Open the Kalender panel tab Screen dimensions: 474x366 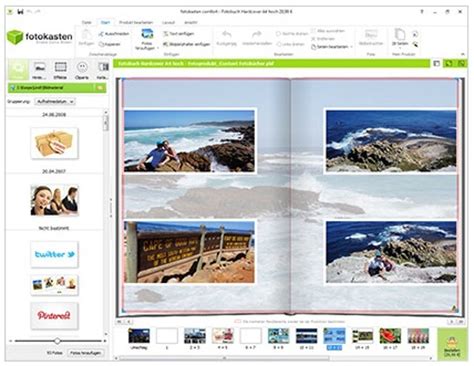(x=103, y=70)
